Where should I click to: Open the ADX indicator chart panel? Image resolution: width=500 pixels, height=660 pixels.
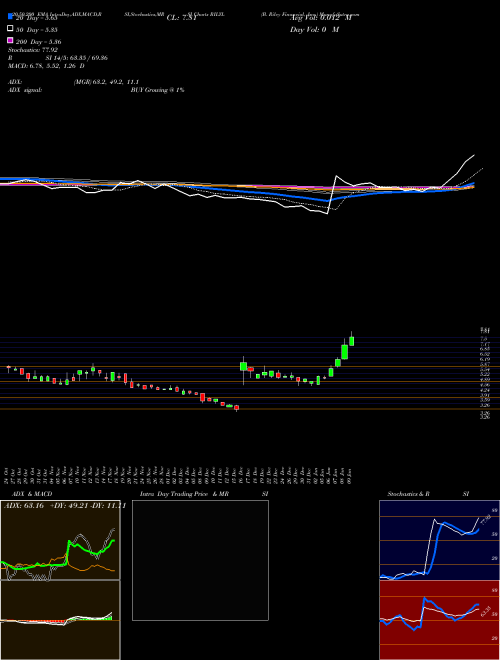[x=60, y=540]
